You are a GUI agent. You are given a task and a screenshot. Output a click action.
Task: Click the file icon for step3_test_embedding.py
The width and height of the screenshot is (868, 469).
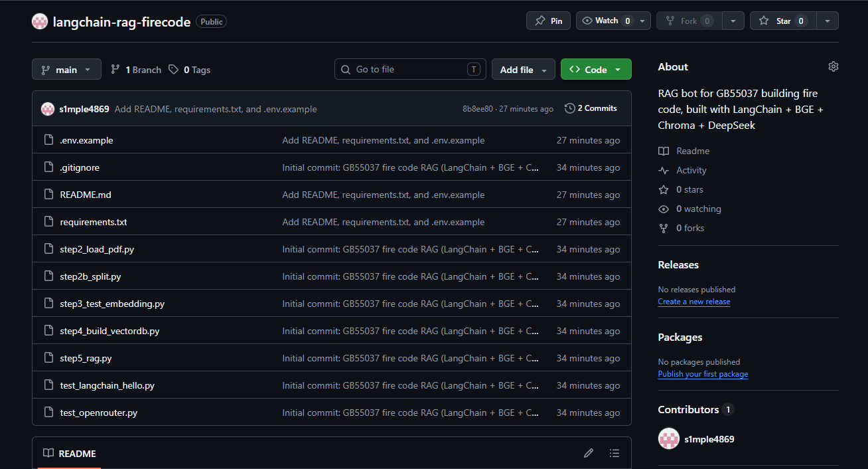point(48,304)
